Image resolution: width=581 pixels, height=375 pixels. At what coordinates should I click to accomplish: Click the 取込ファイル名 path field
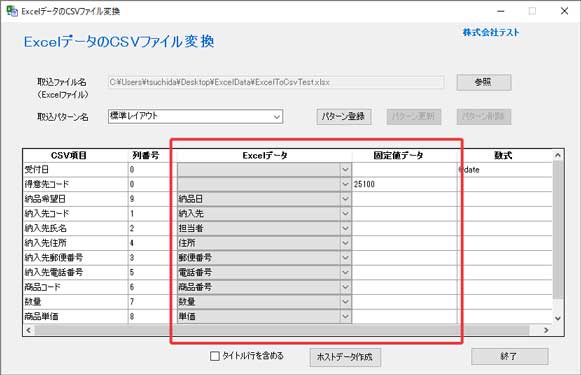(276, 82)
